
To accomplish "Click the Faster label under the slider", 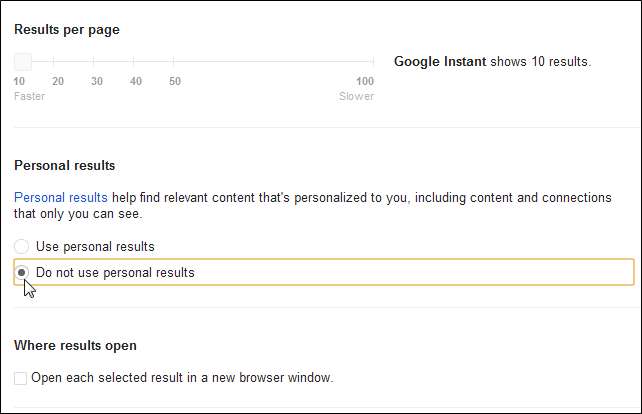I will click(x=30, y=97).
